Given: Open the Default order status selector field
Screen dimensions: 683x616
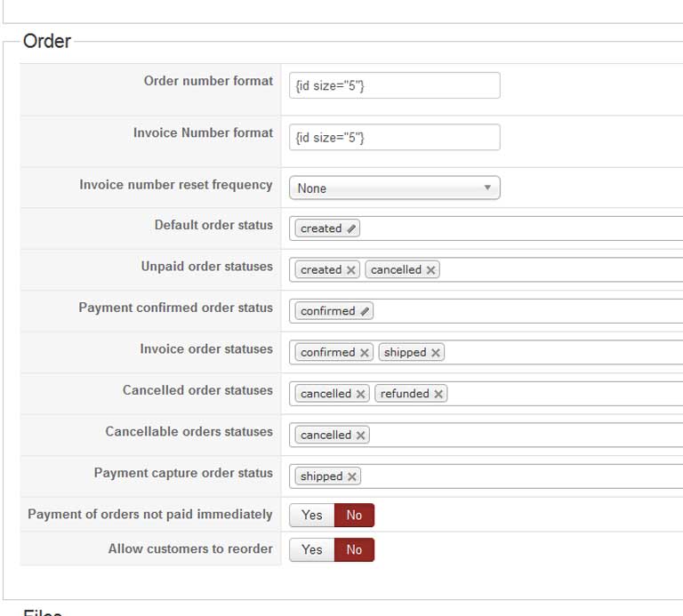Looking at the screenshot, I should [516, 228].
